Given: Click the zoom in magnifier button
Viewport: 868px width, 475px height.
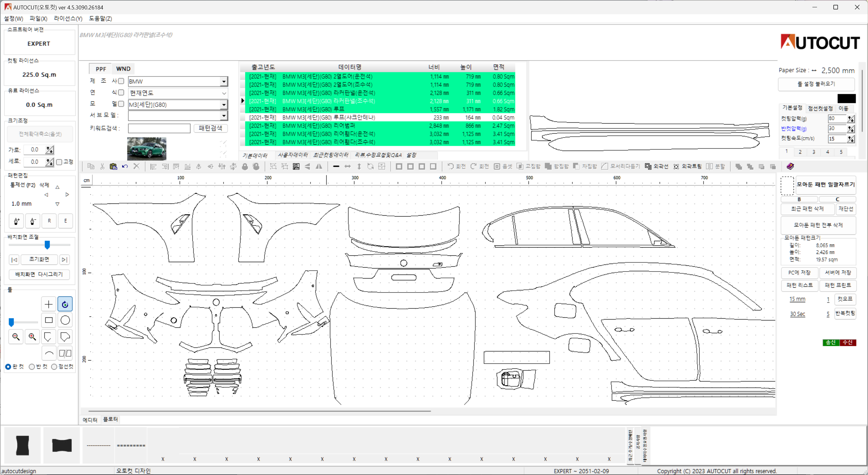Looking at the screenshot, I should [32, 337].
